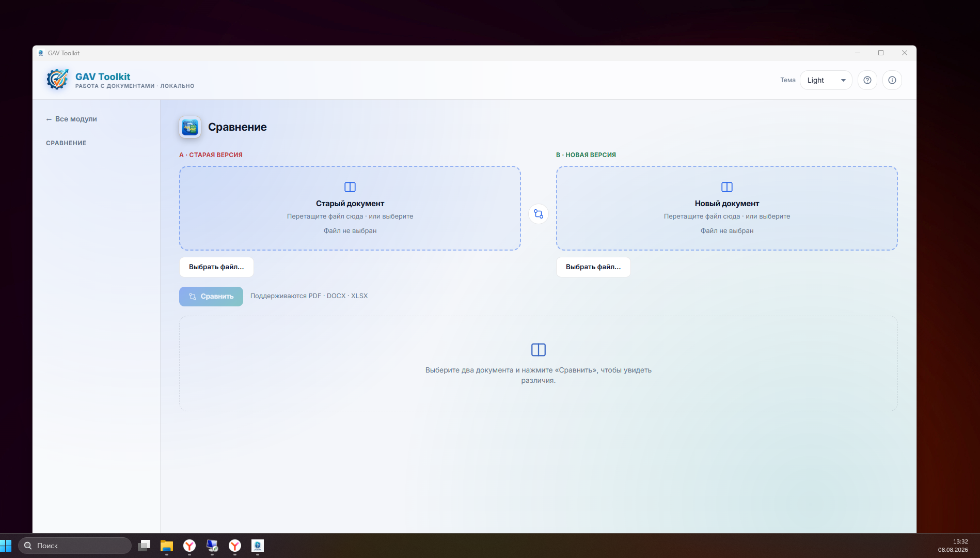Minimize the GAV Toolkit window

858,53
